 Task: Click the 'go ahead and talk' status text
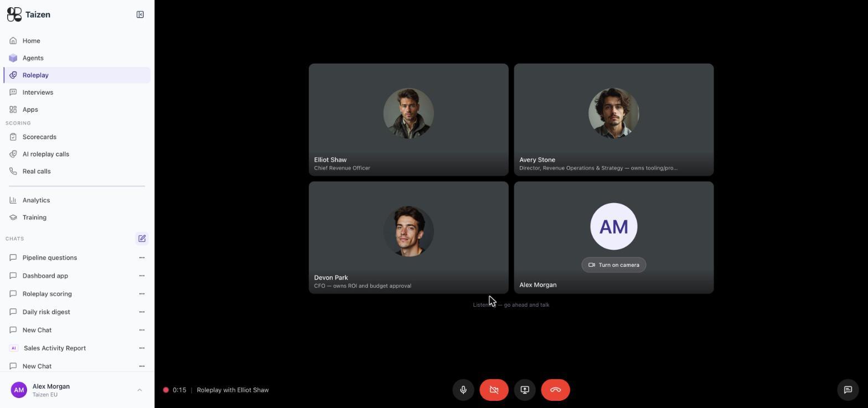[x=526, y=304]
